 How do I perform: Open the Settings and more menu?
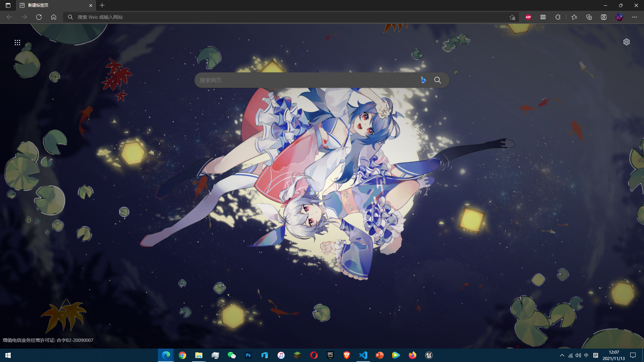coord(635,17)
